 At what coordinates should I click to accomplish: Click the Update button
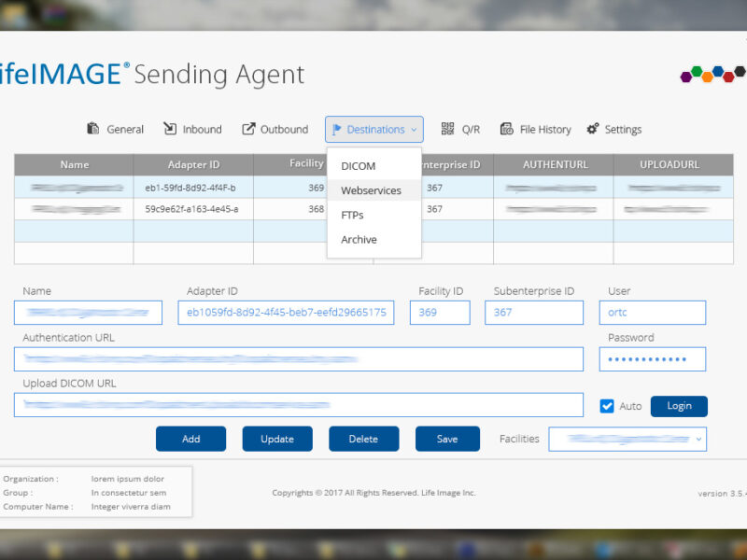point(277,439)
